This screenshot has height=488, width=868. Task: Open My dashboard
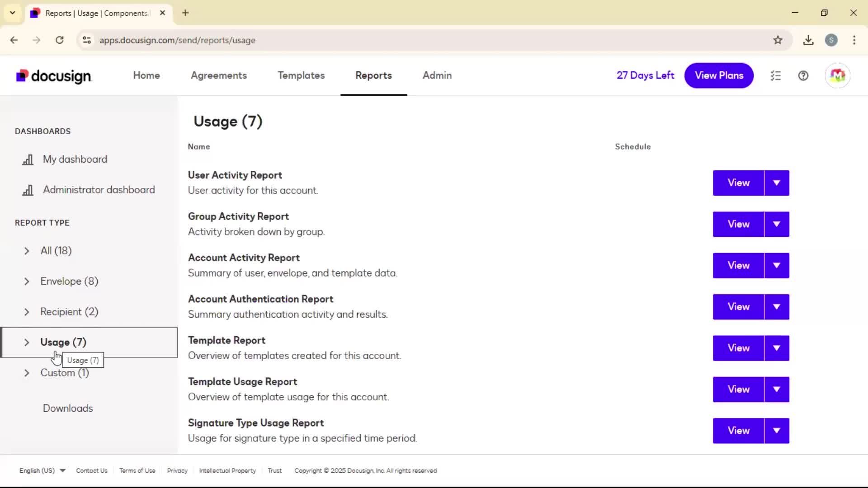[x=75, y=159]
